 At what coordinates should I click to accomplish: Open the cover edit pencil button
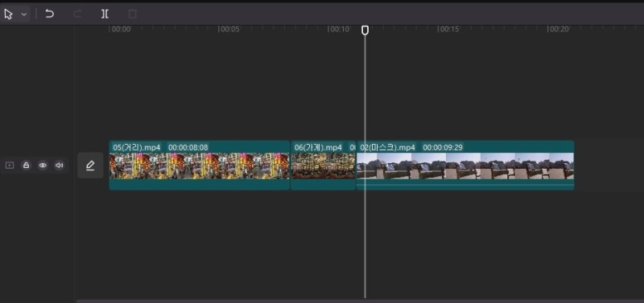tap(90, 166)
